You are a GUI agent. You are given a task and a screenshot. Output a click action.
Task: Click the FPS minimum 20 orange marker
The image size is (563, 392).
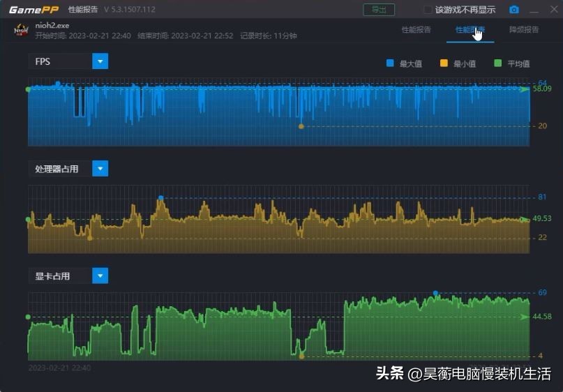pyautogui.click(x=301, y=126)
